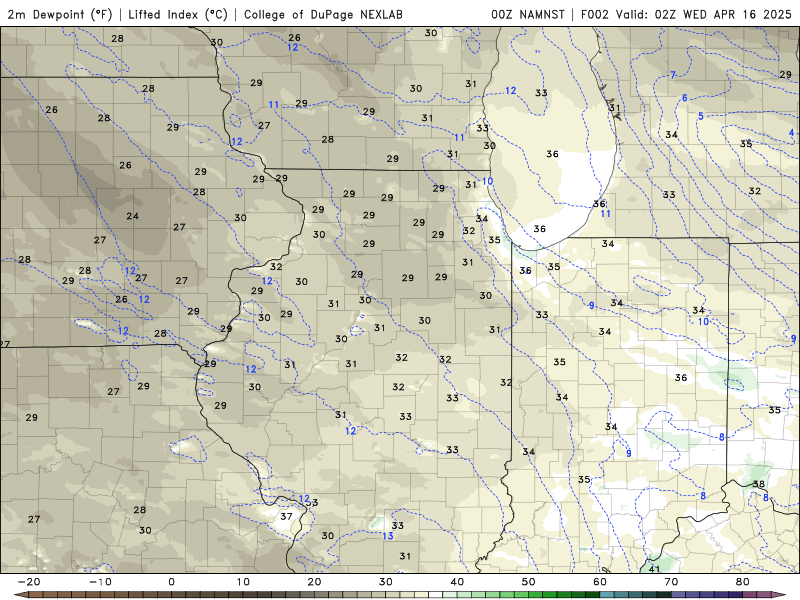This screenshot has height=600, width=800.
Task: Click the "00Z NAMNST" model run label
Action: (528, 14)
